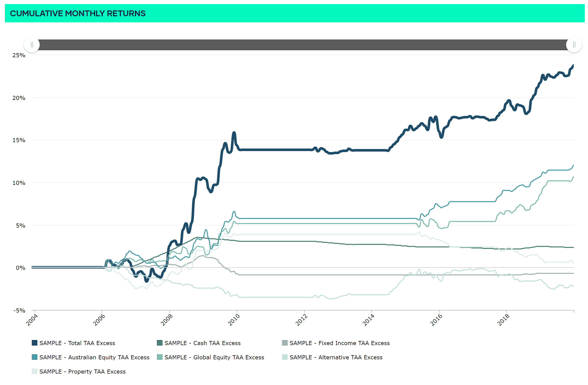
Task: Click the left range slider handle
Action: (x=32, y=45)
